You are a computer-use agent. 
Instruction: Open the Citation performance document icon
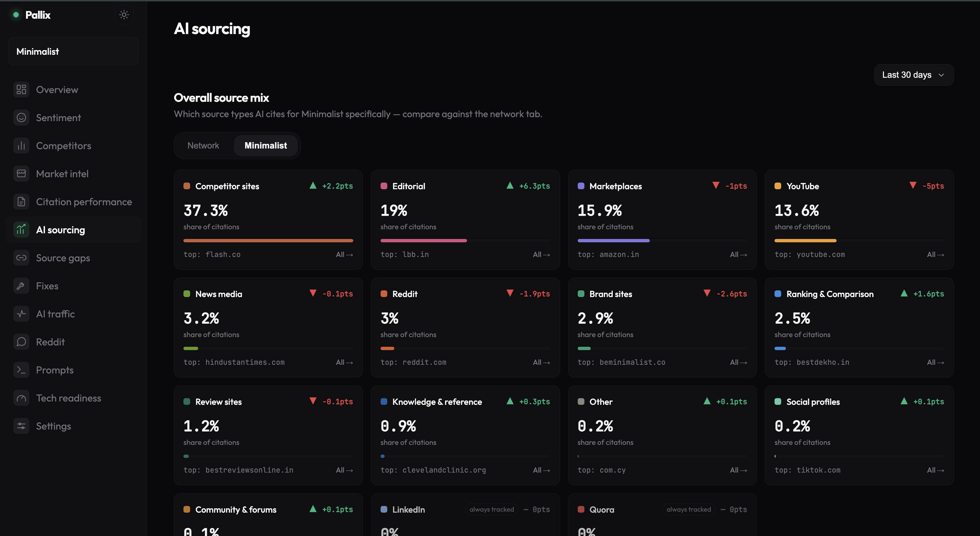click(21, 202)
